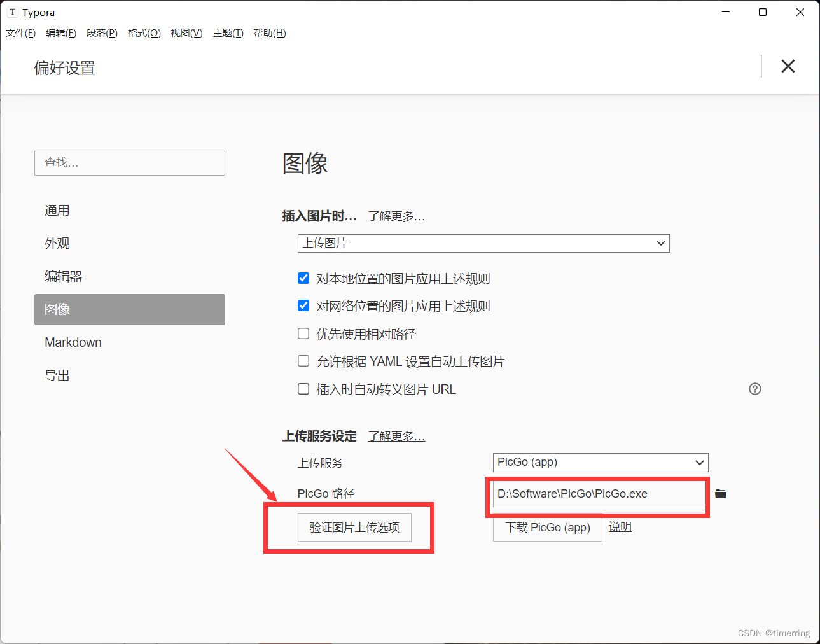This screenshot has width=820, height=644.
Task: Open the 说明 link
Action: click(620, 527)
